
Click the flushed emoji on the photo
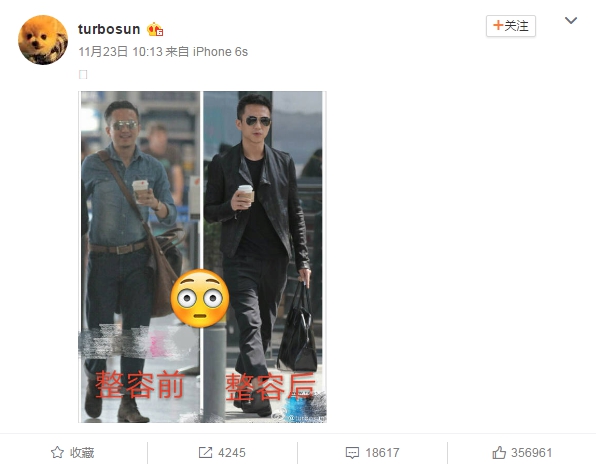coord(200,299)
